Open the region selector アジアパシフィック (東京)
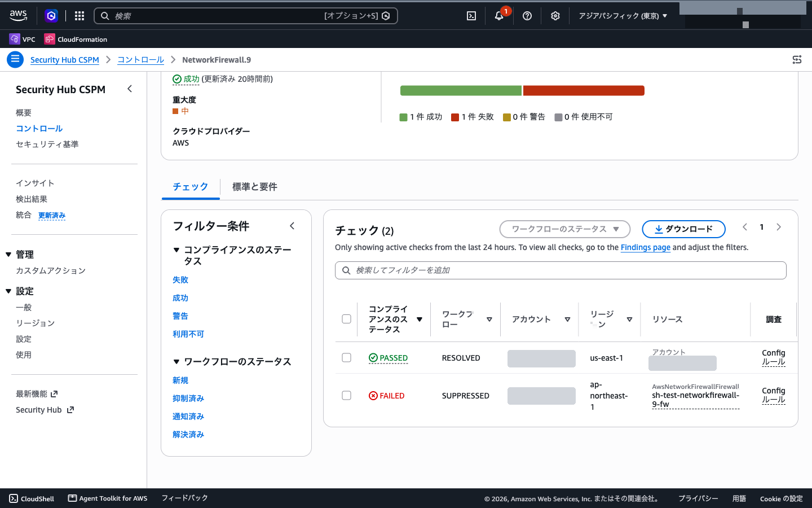 coord(623,16)
